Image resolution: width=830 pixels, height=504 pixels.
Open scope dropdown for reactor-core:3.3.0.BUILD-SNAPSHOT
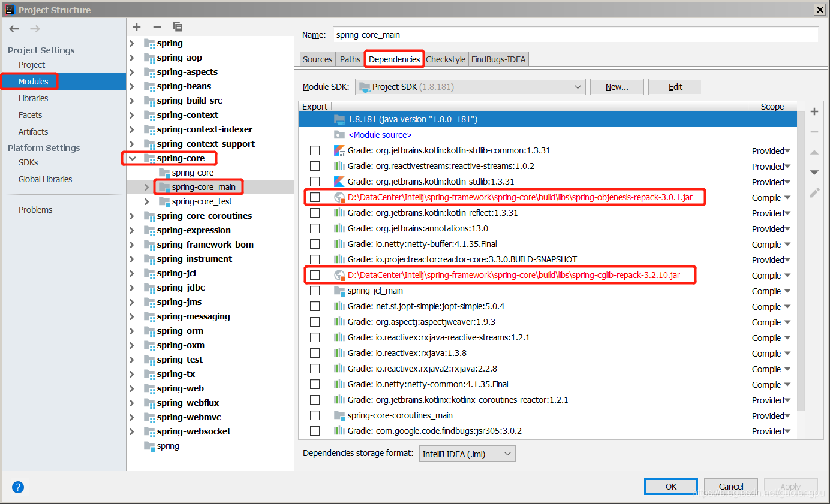pyautogui.click(x=772, y=260)
